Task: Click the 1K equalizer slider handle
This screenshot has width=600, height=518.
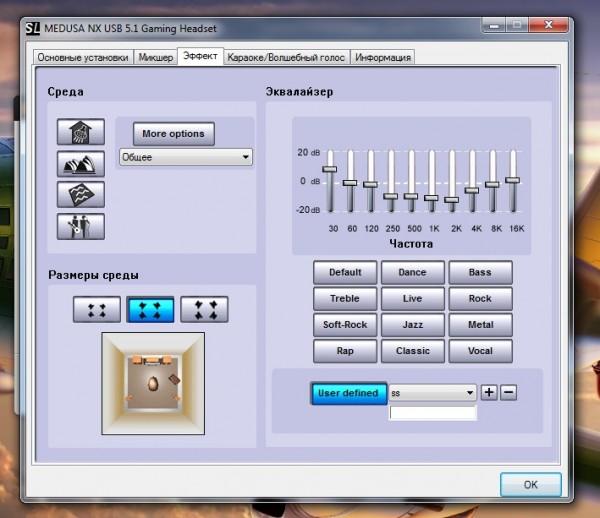Action: pos(431,198)
